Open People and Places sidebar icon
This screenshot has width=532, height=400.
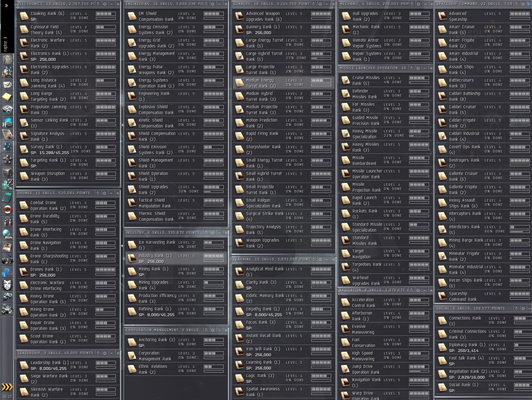[x=7, y=72]
